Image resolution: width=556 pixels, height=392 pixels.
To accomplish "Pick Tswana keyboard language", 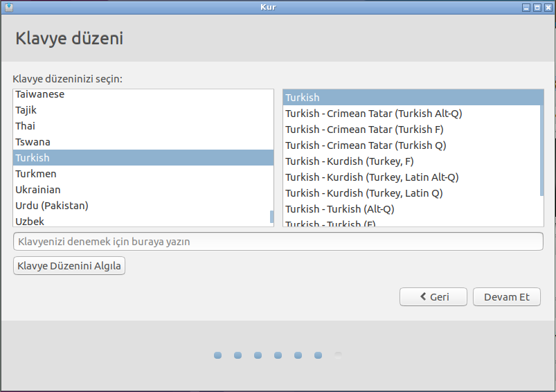I will [33, 142].
